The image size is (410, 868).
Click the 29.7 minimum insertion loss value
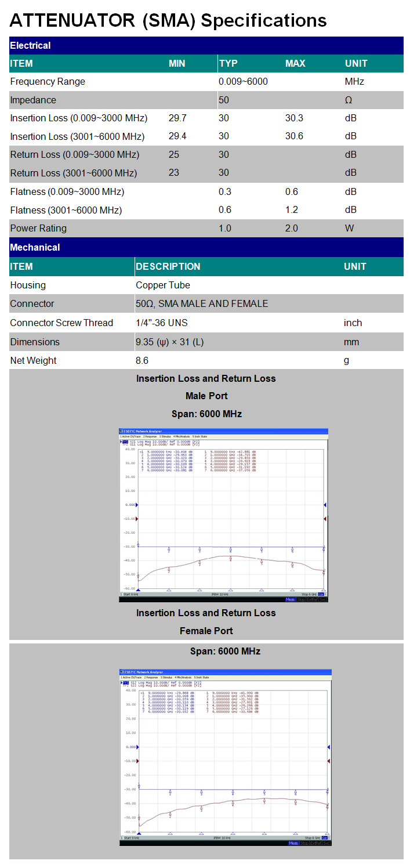177,118
